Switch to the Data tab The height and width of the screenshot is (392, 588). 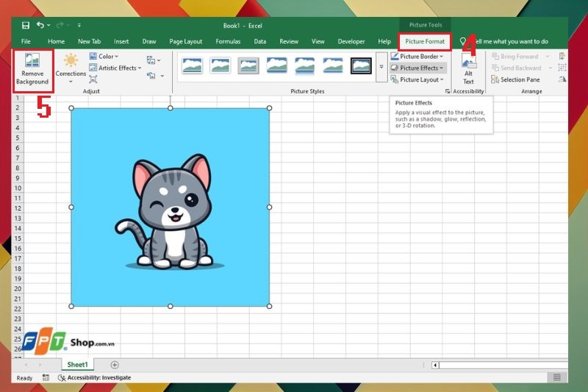tap(260, 41)
